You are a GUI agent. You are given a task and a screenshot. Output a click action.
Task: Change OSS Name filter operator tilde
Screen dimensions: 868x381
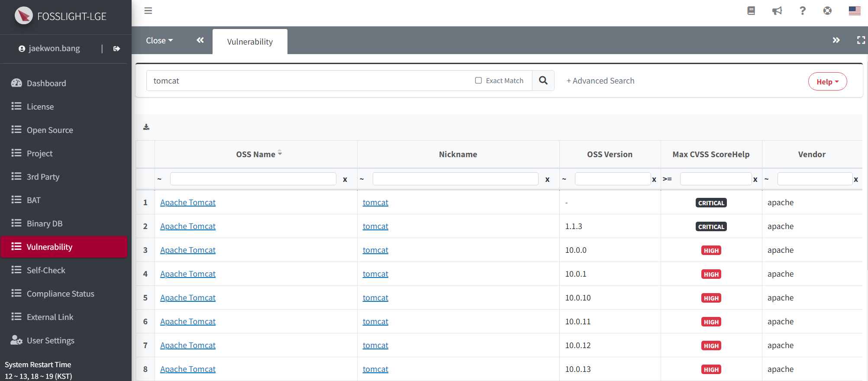point(159,179)
